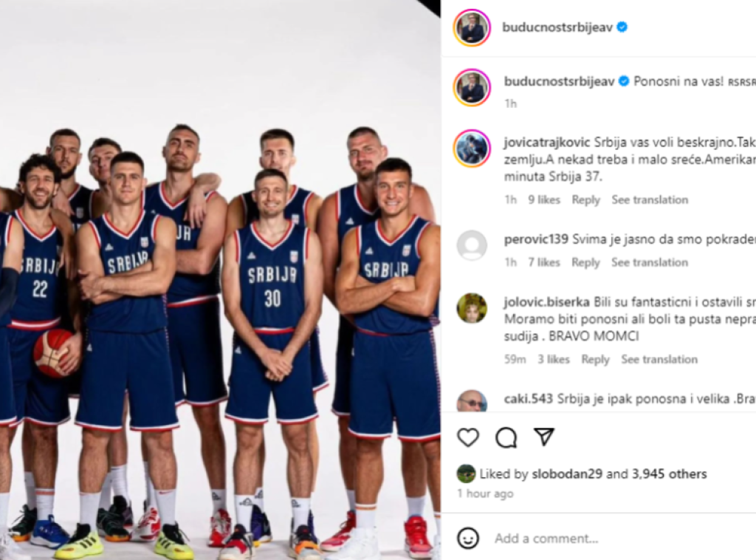
Task: Reply to jovicatrajkovic's comment
Action: tap(585, 199)
